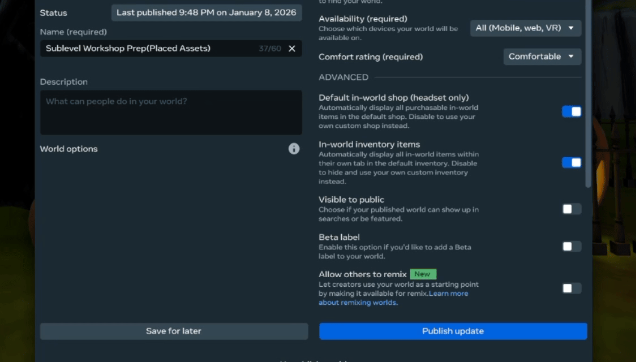The width and height of the screenshot is (644, 362).
Task: Click the green New badge
Action: pyautogui.click(x=422, y=274)
